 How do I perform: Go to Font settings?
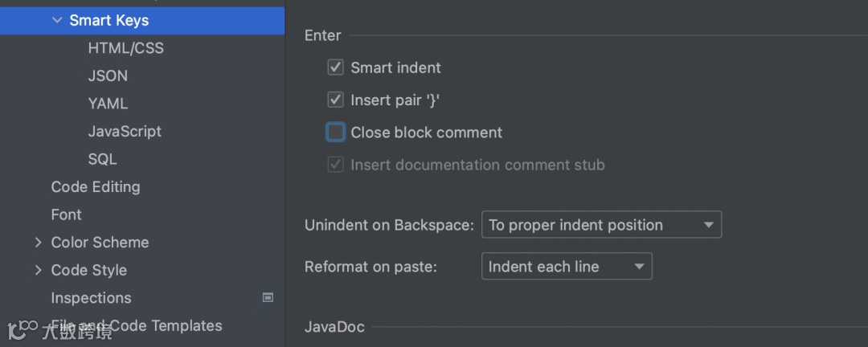(66, 214)
